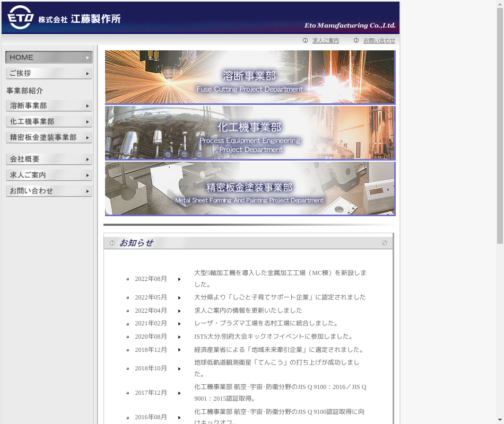Click the お問い合わせ link in top bar
The width and height of the screenshot is (504, 424).
coord(379,40)
